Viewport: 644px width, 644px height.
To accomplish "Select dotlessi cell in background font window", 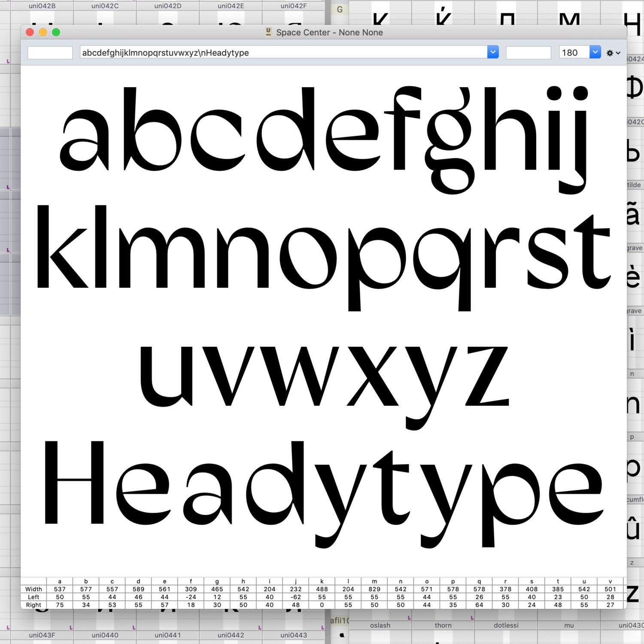I will coord(506,625).
